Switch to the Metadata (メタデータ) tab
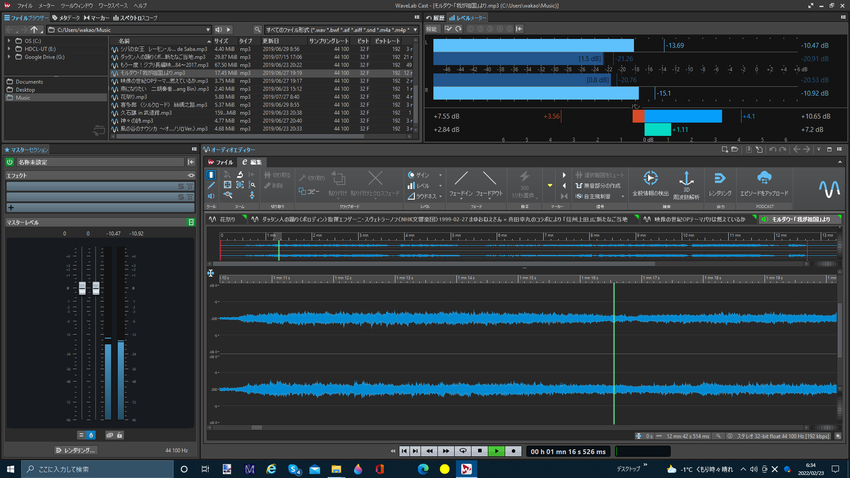Viewport: 850px width, 478px height. 66,18
